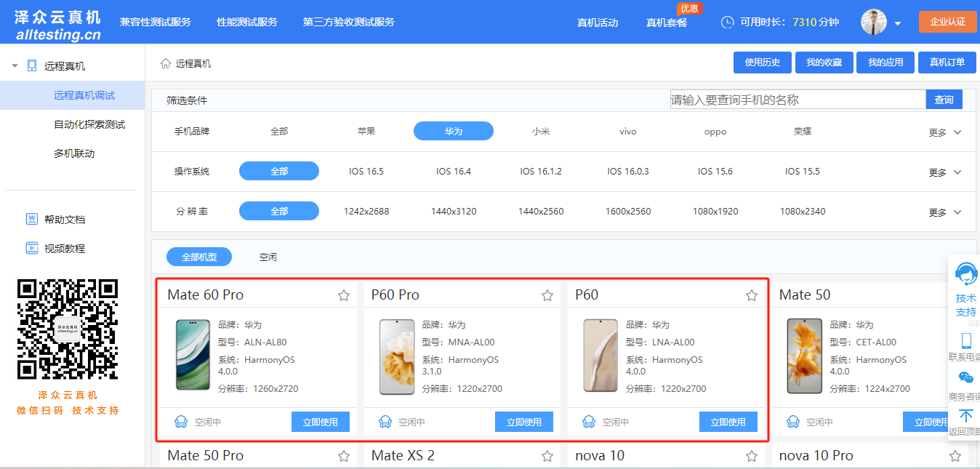Expand 更多 in the 分辨率 row
This screenshot has width=980, height=469.
tap(944, 212)
